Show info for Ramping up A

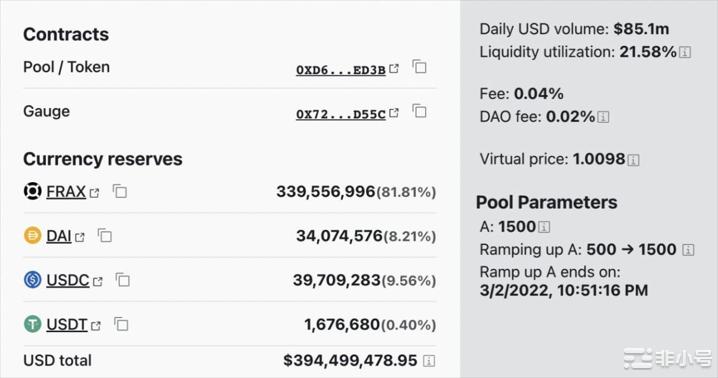click(689, 250)
